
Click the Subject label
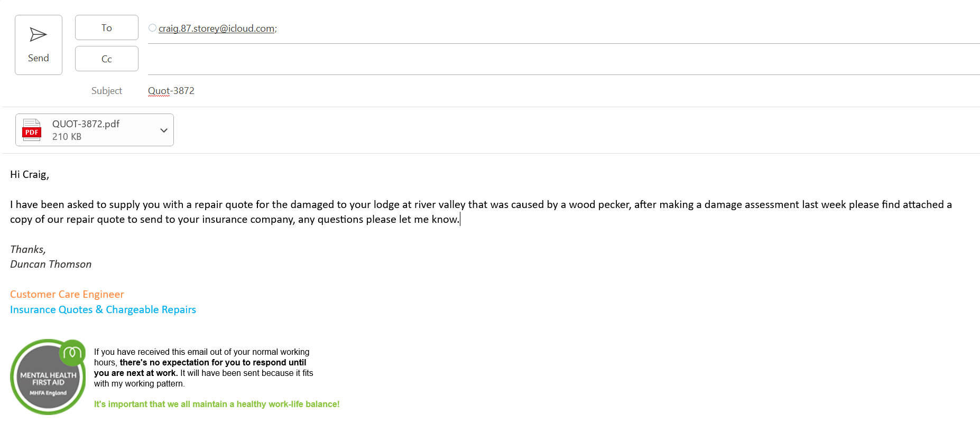(106, 91)
